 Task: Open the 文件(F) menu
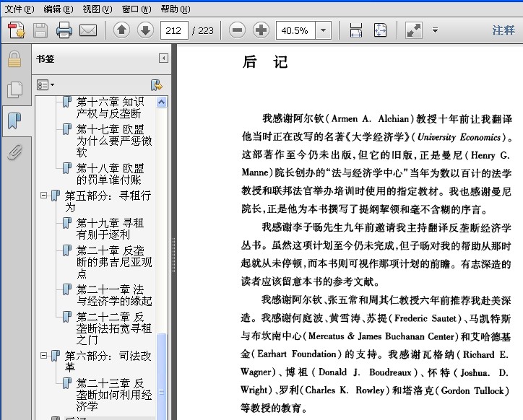pyautogui.click(x=19, y=9)
